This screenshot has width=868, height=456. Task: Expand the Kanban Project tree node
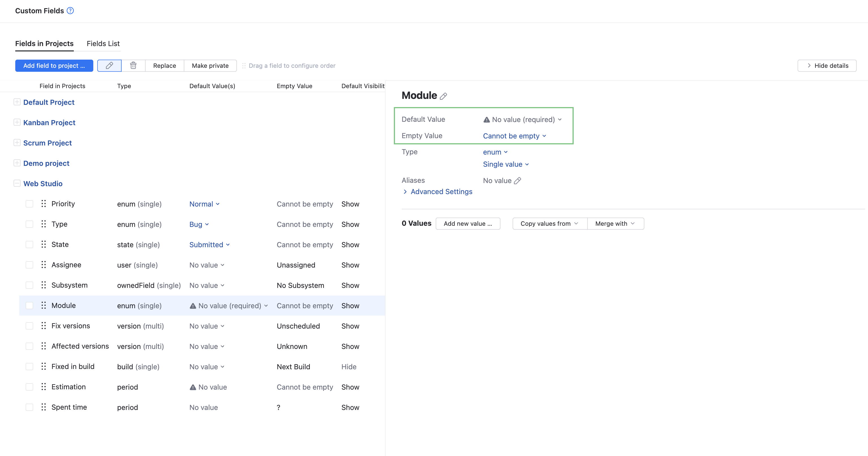17,122
